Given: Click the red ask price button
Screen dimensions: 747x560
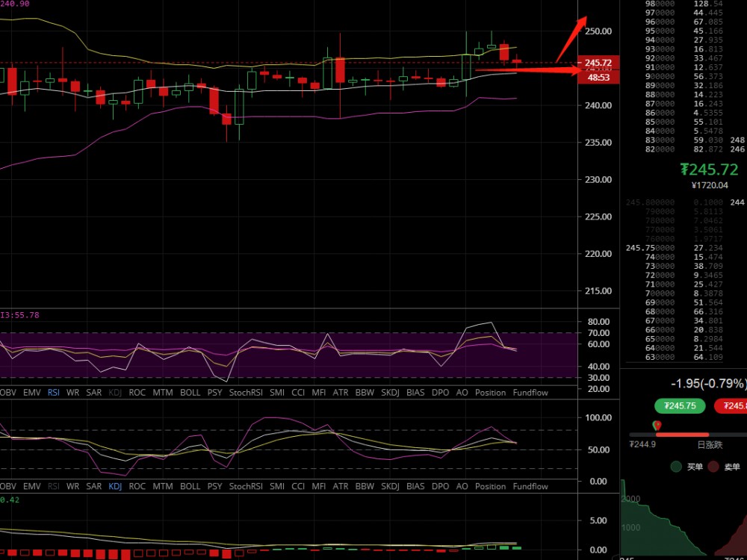Looking at the screenshot, I should [x=732, y=406].
